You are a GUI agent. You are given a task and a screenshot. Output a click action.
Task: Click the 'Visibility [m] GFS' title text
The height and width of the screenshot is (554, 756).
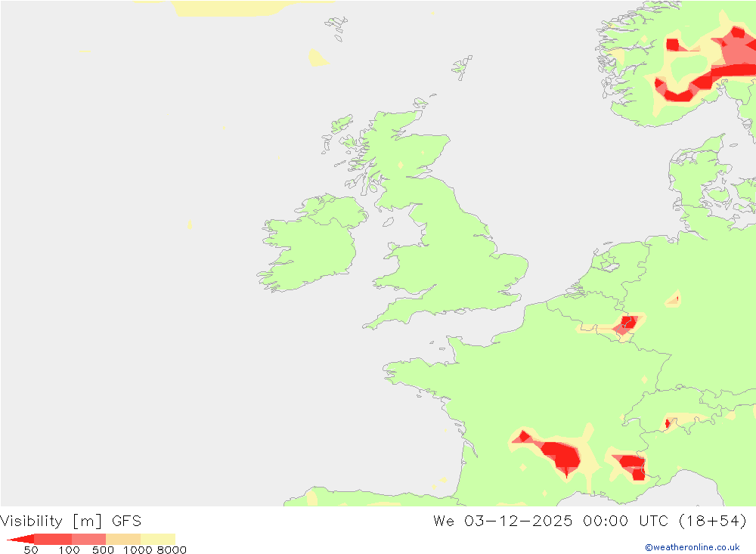coord(71,522)
